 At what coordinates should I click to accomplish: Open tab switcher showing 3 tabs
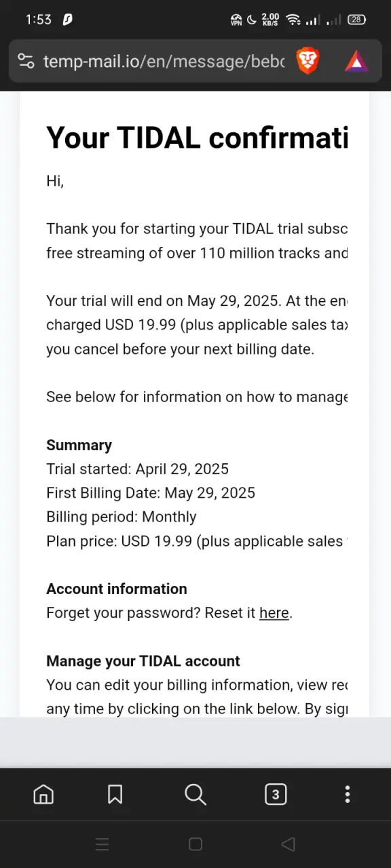point(276,794)
